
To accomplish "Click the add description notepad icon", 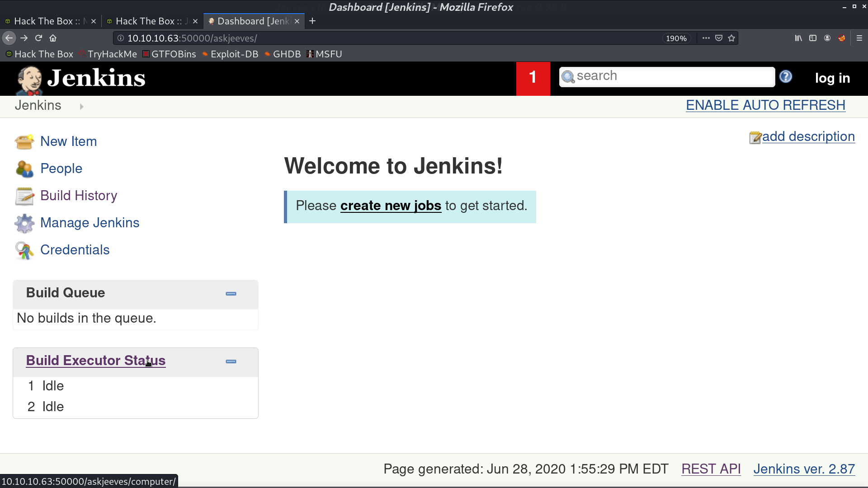I will [755, 137].
